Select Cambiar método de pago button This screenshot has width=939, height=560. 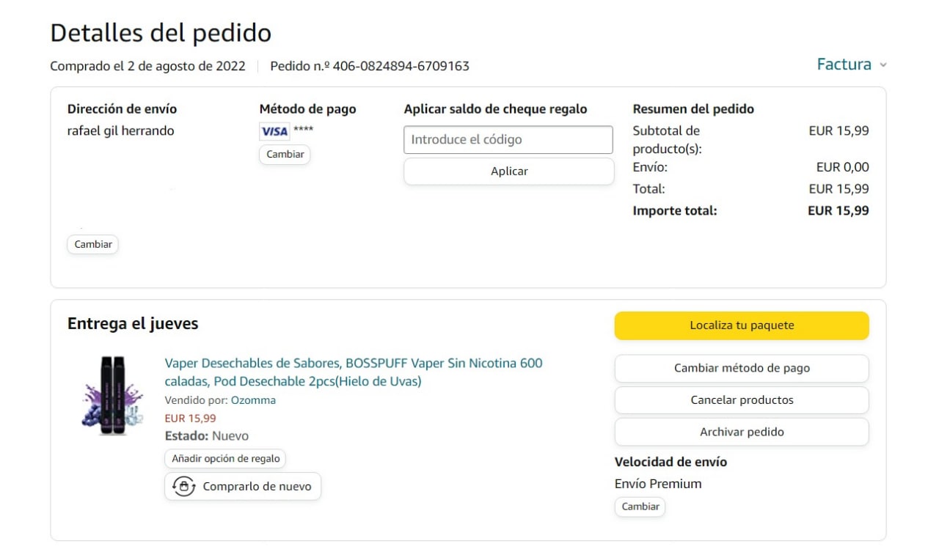741,368
